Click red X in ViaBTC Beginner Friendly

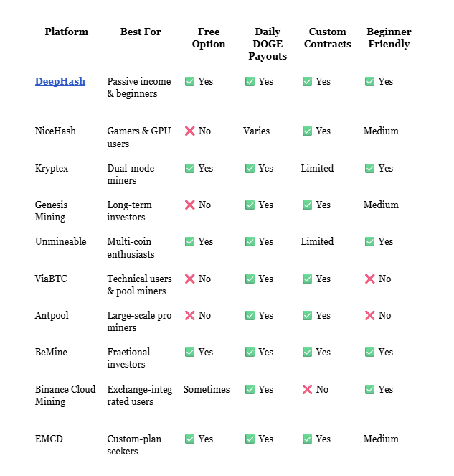click(x=370, y=279)
